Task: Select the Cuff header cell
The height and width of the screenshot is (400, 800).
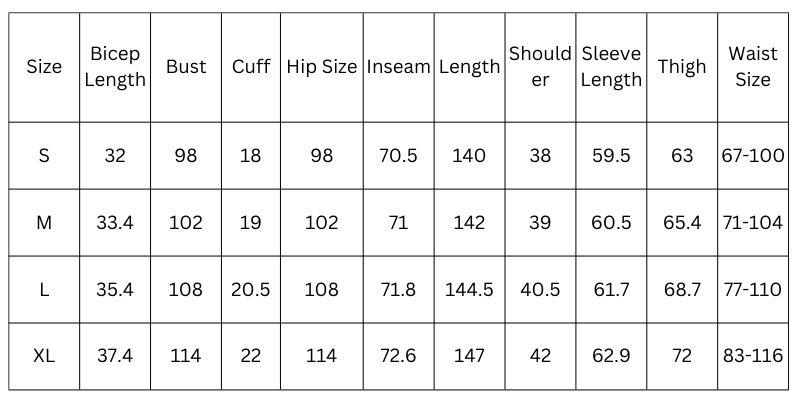Action: coord(251,67)
